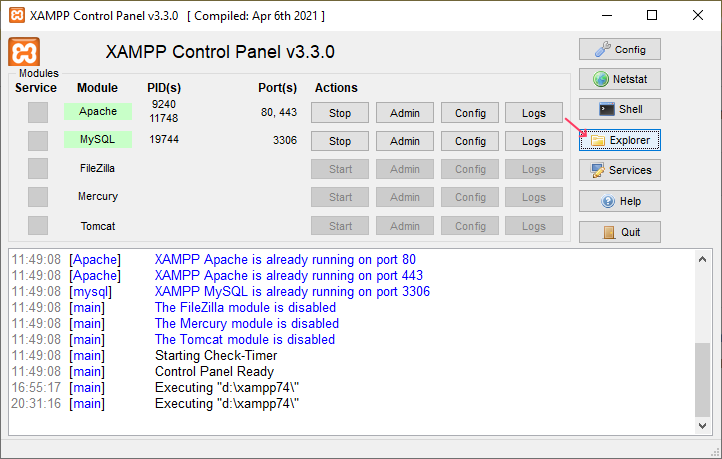Click MySQL port value 3306

coord(285,140)
